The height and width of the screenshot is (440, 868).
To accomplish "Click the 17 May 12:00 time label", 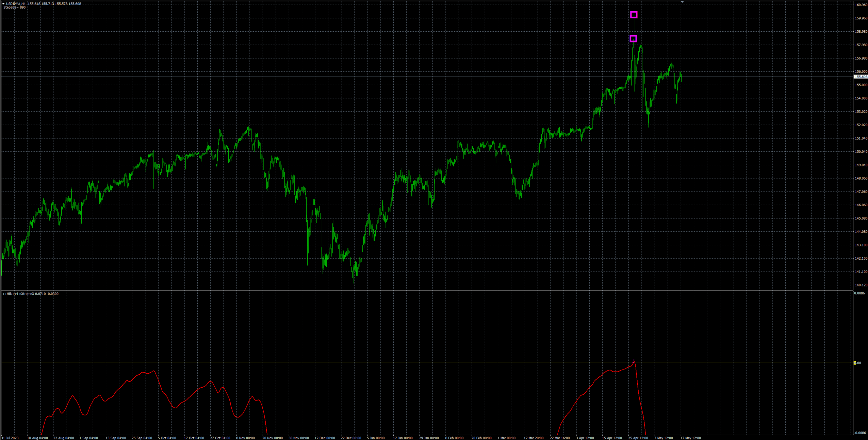I will 690,438.
